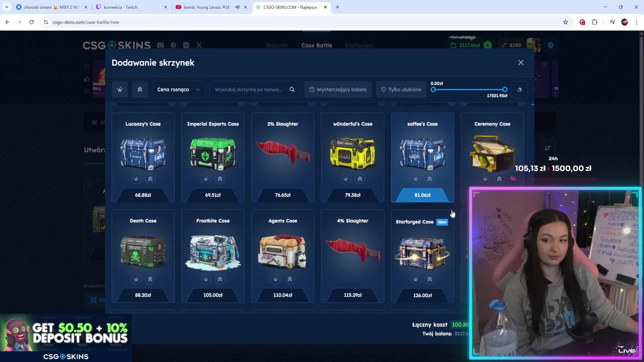Click the green plus deposit button
This screenshot has width=644, height=362.
coord(488,45)
